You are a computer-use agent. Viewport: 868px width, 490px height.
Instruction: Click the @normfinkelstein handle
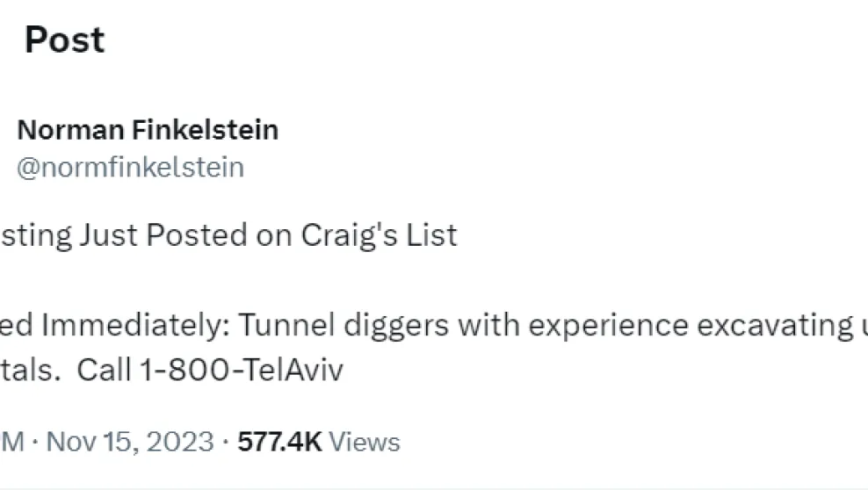pyautogui.click(x=130, y=167)
